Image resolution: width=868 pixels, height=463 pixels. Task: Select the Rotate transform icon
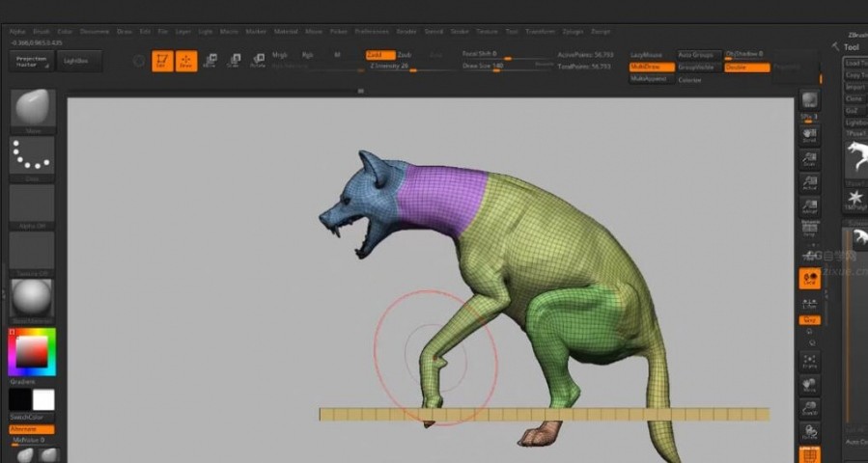[258, 61]
